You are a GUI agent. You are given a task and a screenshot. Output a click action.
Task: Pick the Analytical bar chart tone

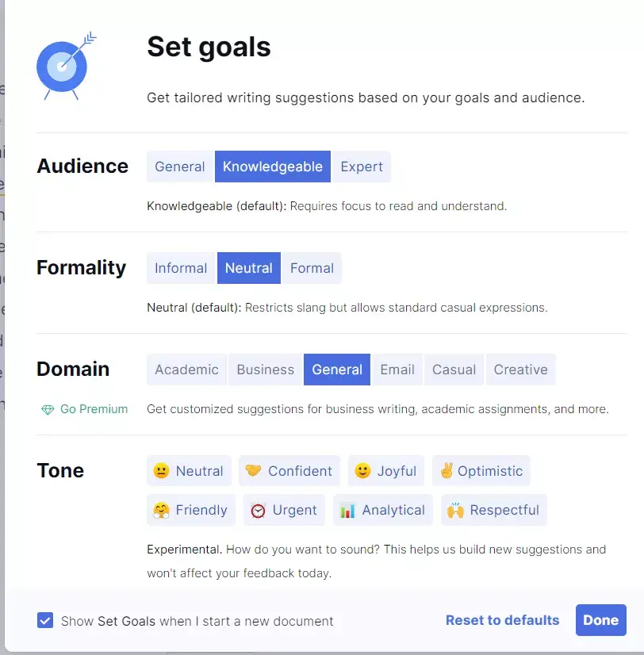tap(383, 510)
